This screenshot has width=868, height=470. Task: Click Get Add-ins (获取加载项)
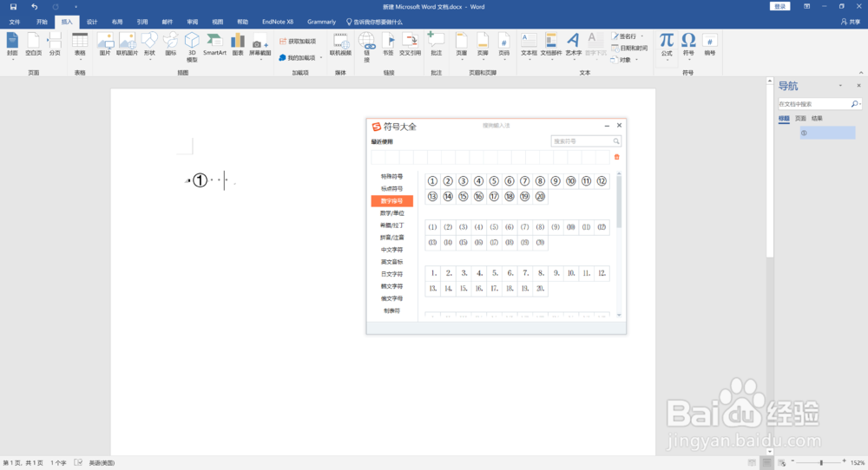point(297,42)
